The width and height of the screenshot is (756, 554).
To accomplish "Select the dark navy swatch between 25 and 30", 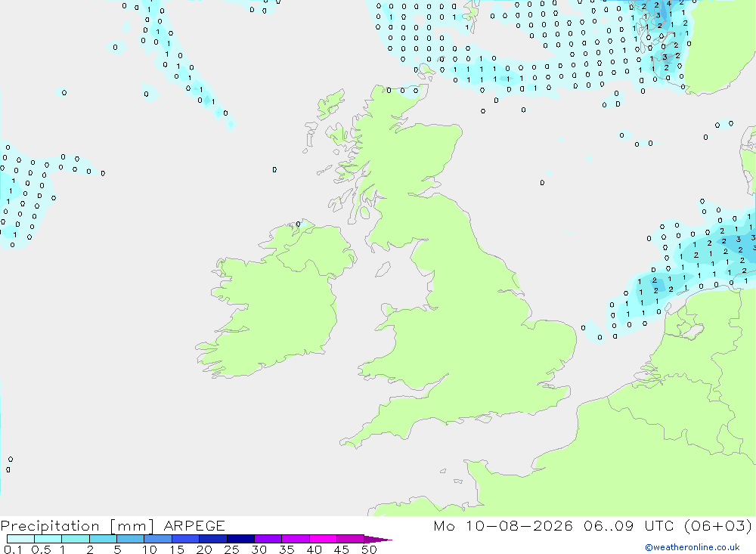I will tap(240, 539).
